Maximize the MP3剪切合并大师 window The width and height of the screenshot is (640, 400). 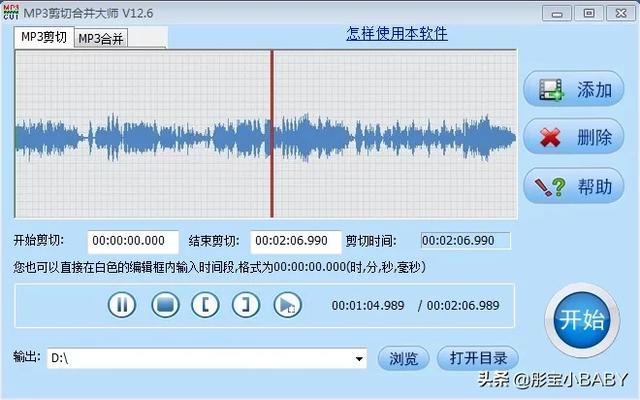tap(589, 13)
